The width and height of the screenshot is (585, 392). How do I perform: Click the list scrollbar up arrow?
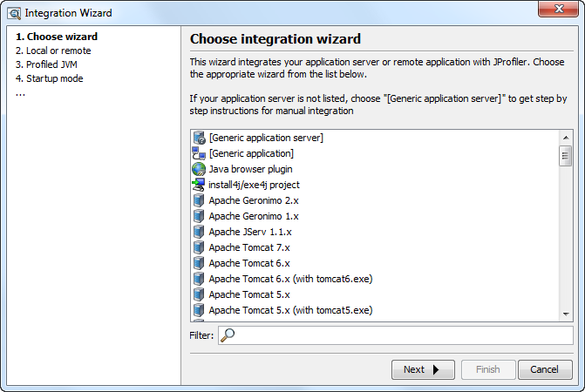[x=566, y=138]
